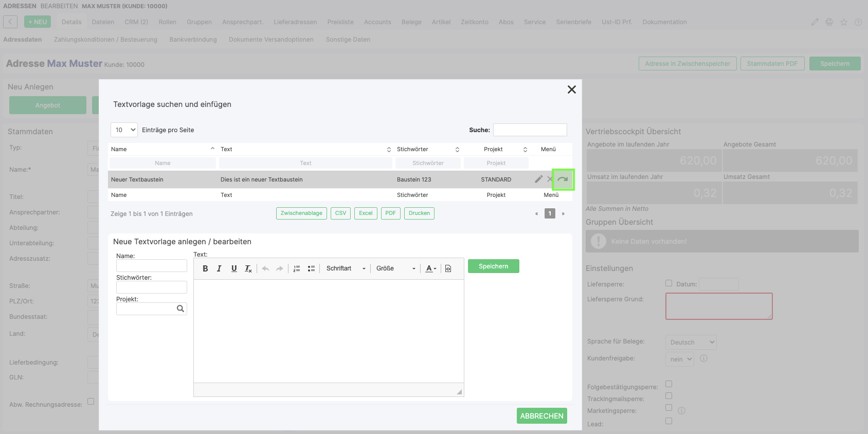Click the underline formatting icon
Image resolution: width=868 pixels, height=434 pixels.
(234, 268)
